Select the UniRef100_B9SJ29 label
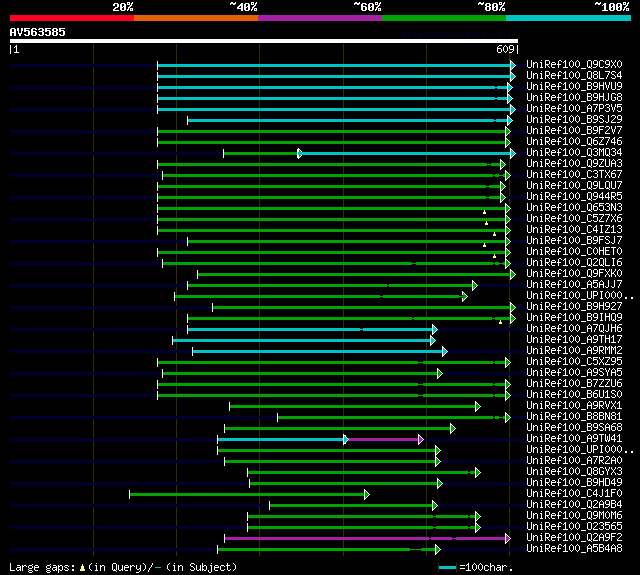 coord(574,120)
